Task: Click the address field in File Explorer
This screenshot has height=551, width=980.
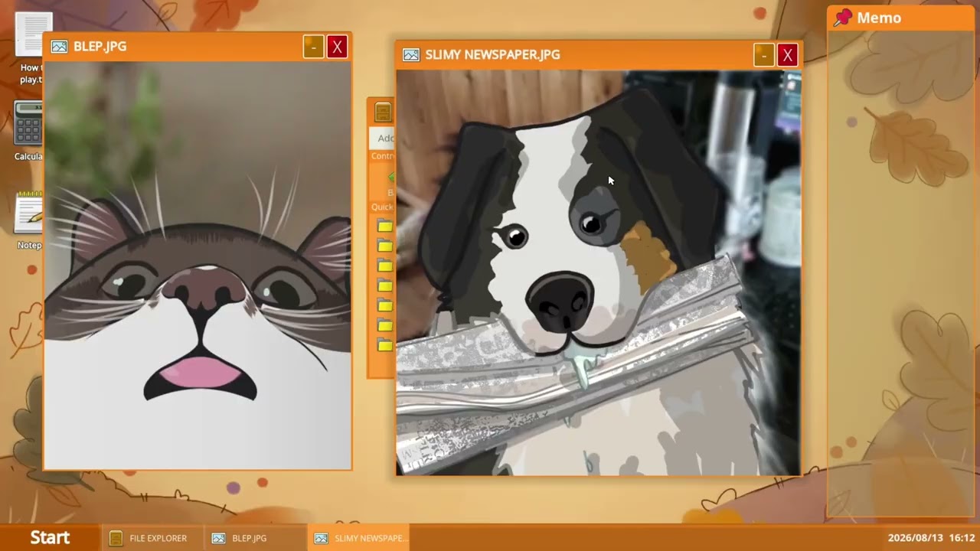Action: (384, 139)
